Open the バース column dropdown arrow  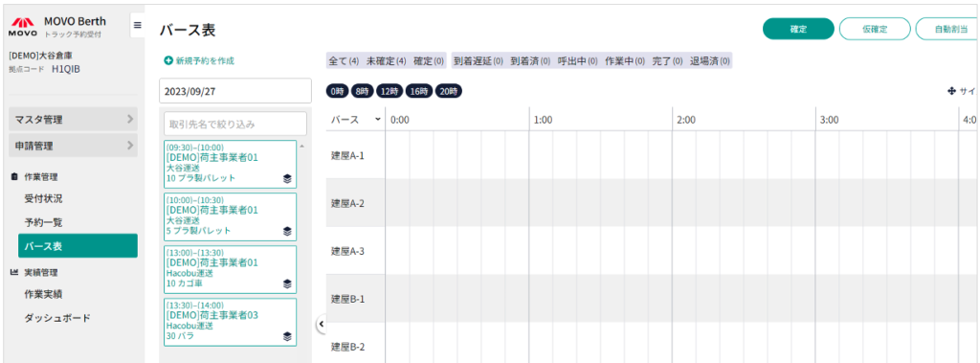click(x=377, y=120)
